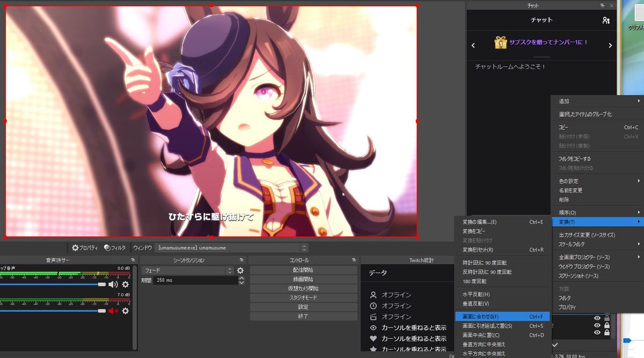644x358 pixels.
Task: Open フィルタ in the source toolbar
Action: point(115,248)
